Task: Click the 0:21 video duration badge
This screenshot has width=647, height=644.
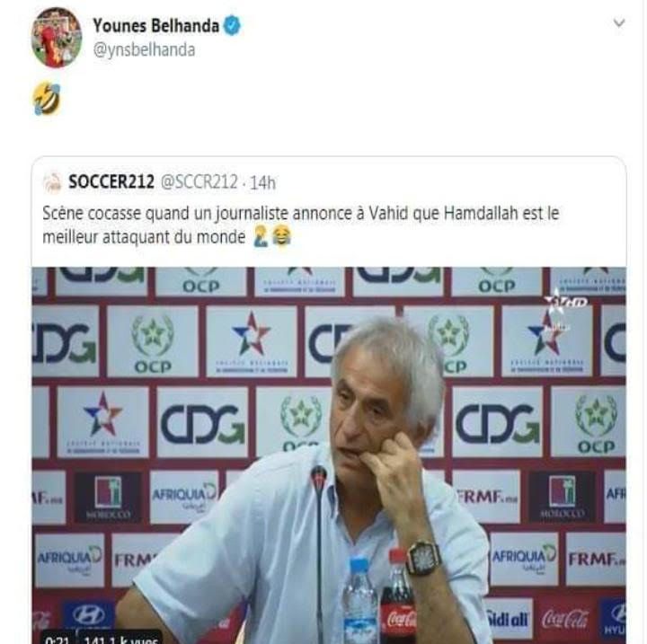Action: click(58, 639)
